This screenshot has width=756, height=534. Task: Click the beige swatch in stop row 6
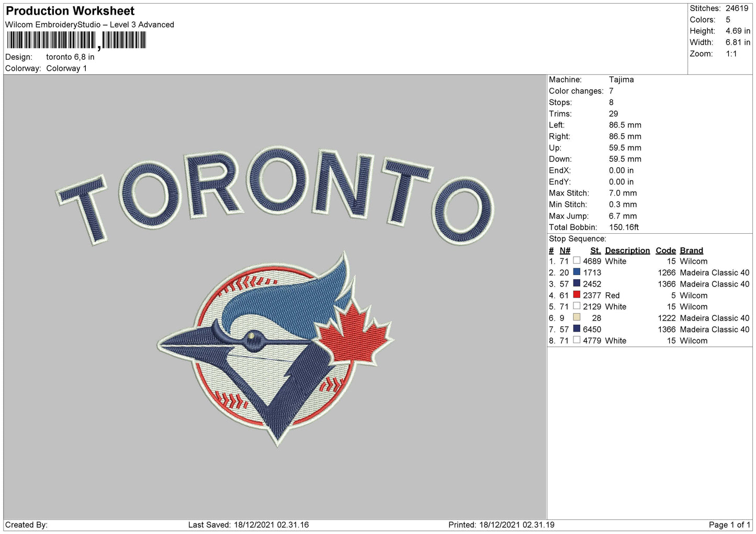pos(577,317)
